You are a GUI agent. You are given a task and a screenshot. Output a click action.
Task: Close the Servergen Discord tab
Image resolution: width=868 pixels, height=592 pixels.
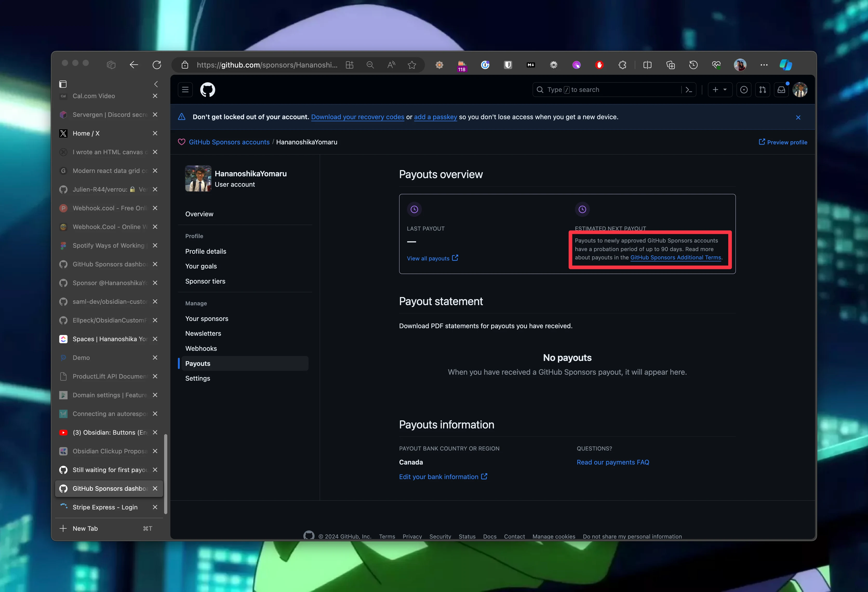[x=155, y=115]
